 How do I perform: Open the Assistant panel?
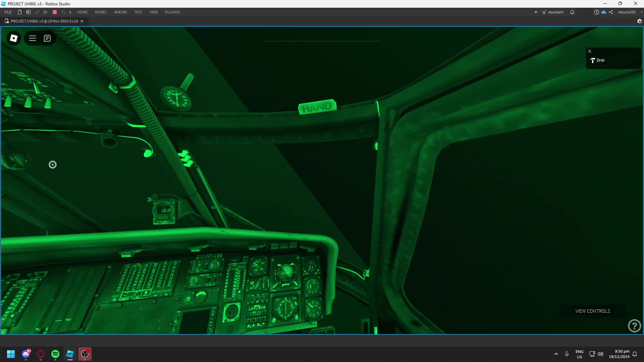click(x=552, y=12)
